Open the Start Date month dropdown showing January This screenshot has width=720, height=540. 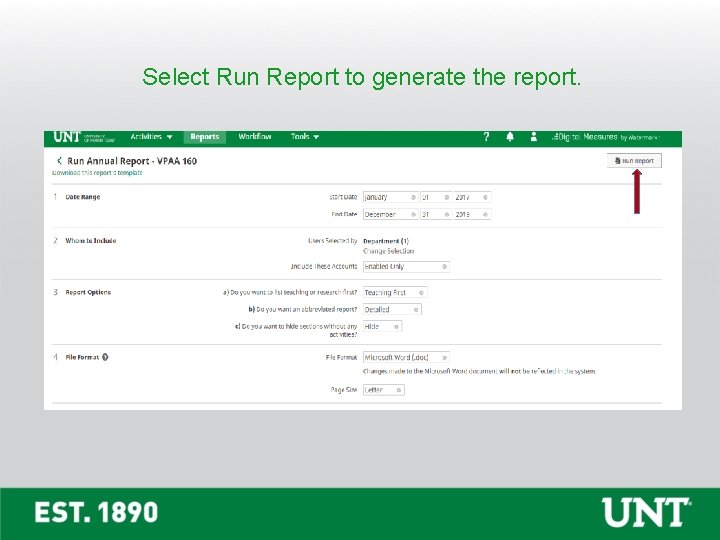point(390,197)
